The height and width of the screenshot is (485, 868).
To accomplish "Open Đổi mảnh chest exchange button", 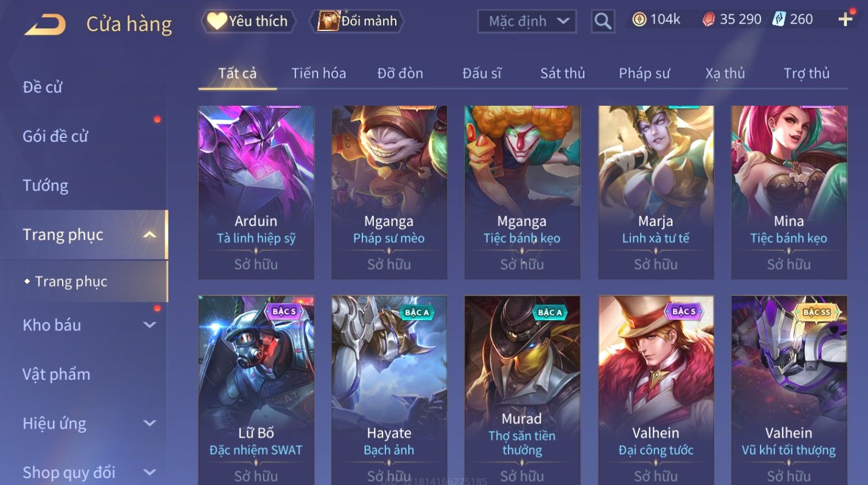I will pyautogui.click(x=357, y=21).
